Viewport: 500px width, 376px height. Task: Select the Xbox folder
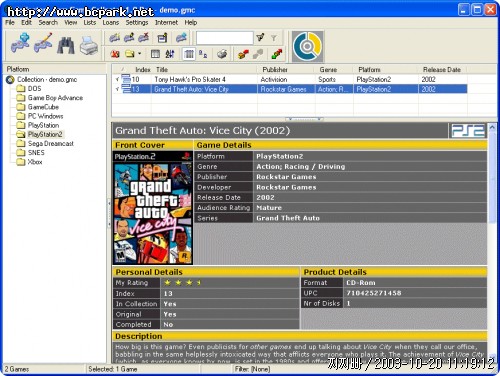[x=35, y=162]
